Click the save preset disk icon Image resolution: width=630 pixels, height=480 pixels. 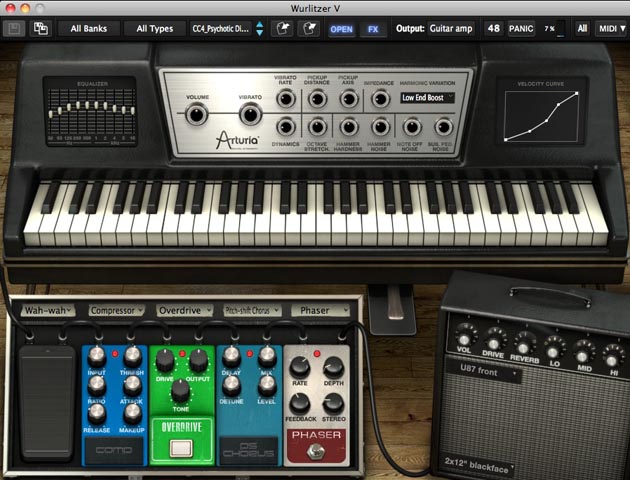[x=14, y=29]
